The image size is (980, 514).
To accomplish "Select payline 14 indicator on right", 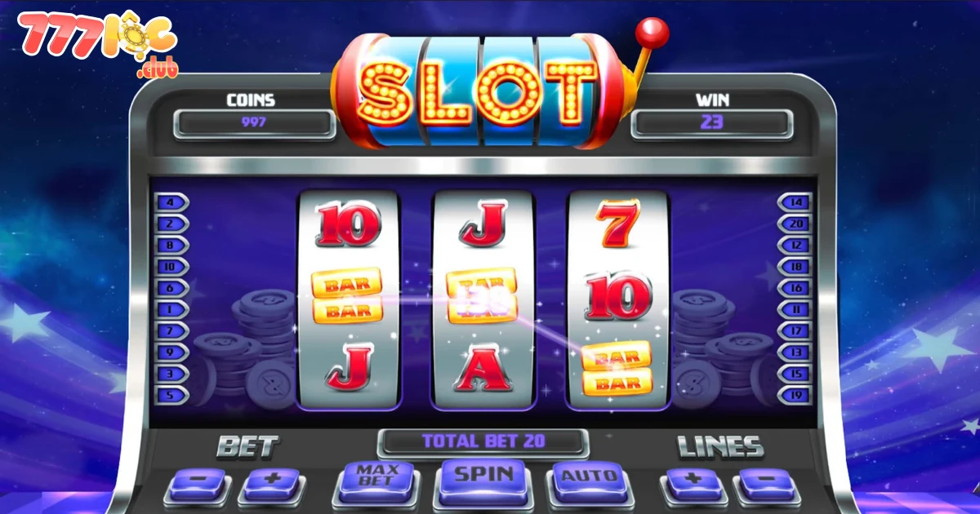I will [x=794, y=202].
